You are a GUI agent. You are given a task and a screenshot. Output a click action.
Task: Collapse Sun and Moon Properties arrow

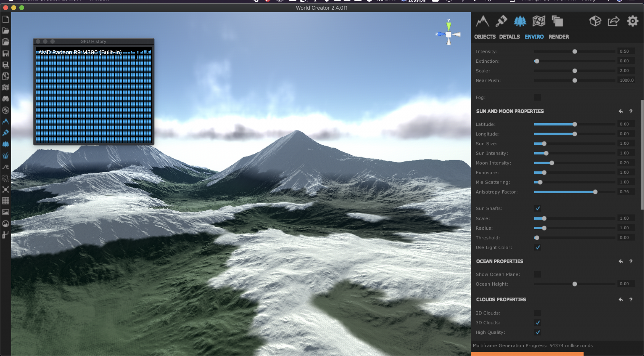[x=620, y=111]
